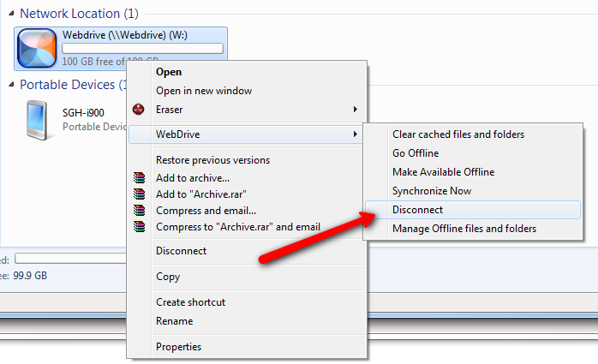Click WinRAR icon beside Add to "Archive.rar"
The height and width of the screenshot is (364, 598).
pyautogui.click(x=140, y=194)
